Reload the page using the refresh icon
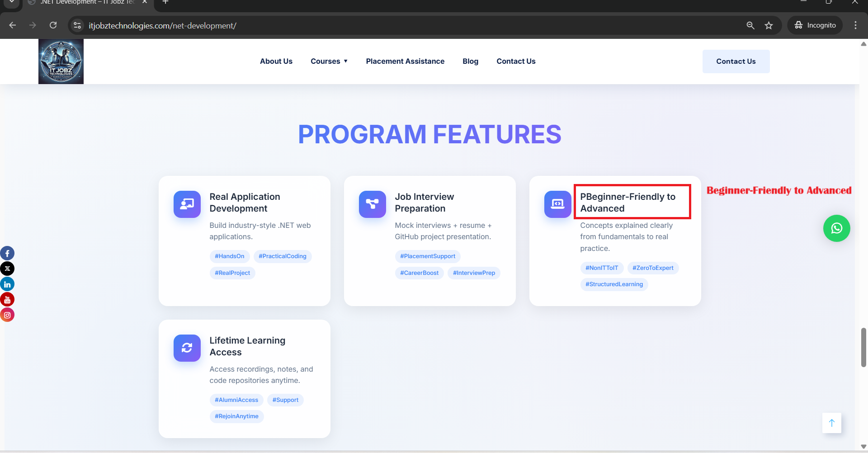The height and width of the screenshot is (453, 868). (53, 25)
